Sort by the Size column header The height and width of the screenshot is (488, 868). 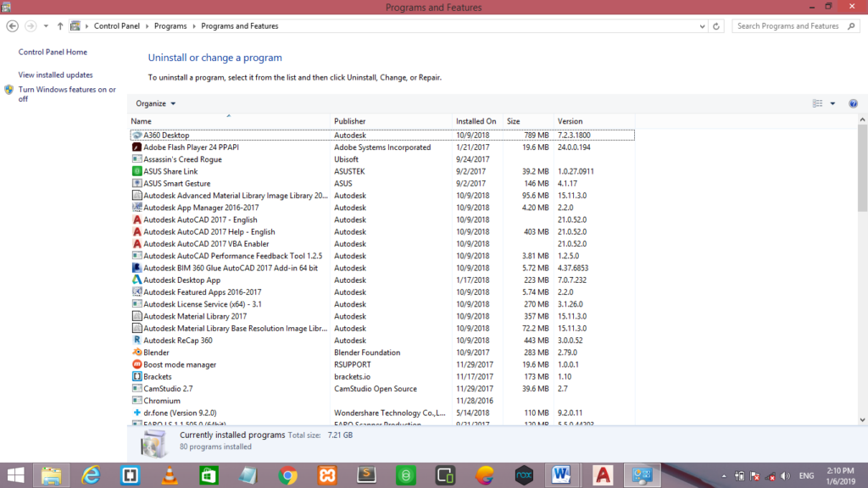coord(529,121)
